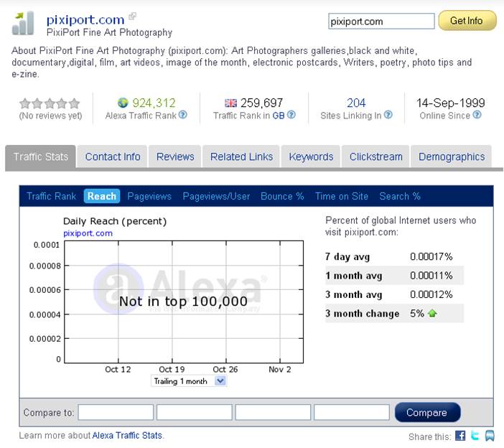Share this page on Twitter
The width and height of the screenshot is (504, 448).
click(x=475, y=436)
